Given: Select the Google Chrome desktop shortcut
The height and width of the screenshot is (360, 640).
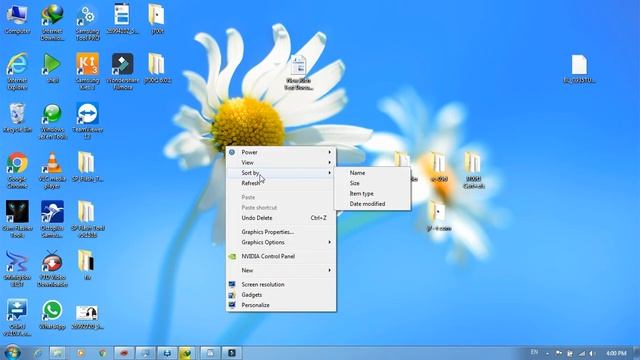Looking at the screenshot, I should pos(17,170).
